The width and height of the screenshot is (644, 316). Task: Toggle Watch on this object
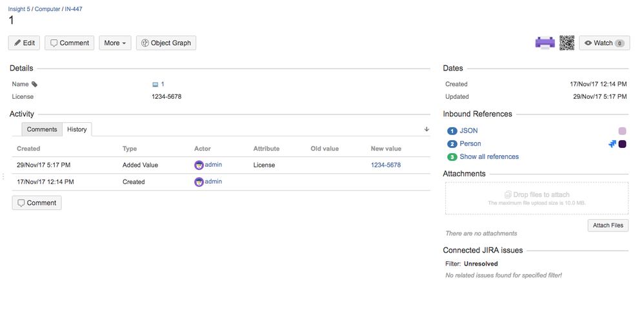coord(604,43)
